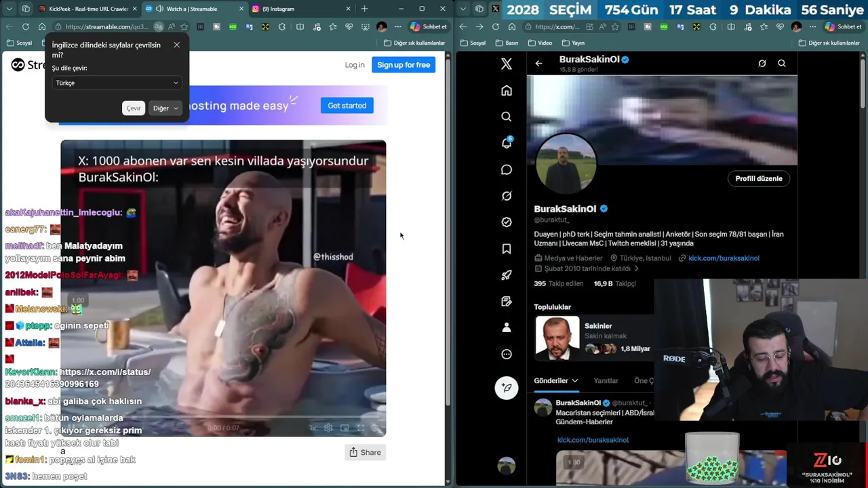The width and height of the screenshot is (868, 488).
Task: Open Basın bookmarks folder
Action: click(507, 43)
